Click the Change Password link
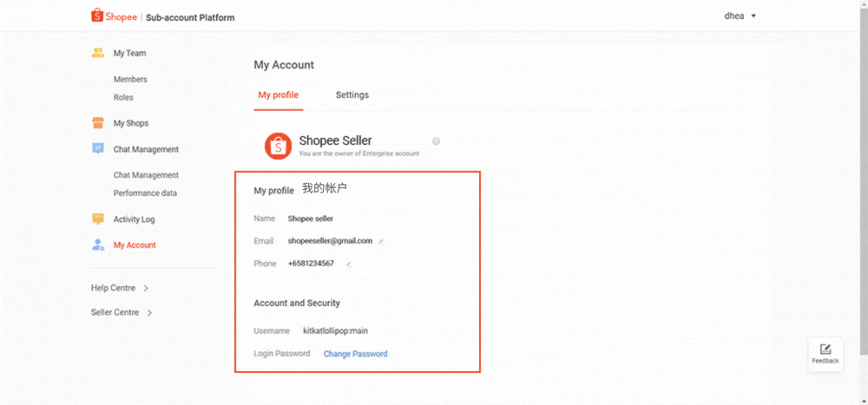This screenshot has height=405, width=868. (355, 354)
